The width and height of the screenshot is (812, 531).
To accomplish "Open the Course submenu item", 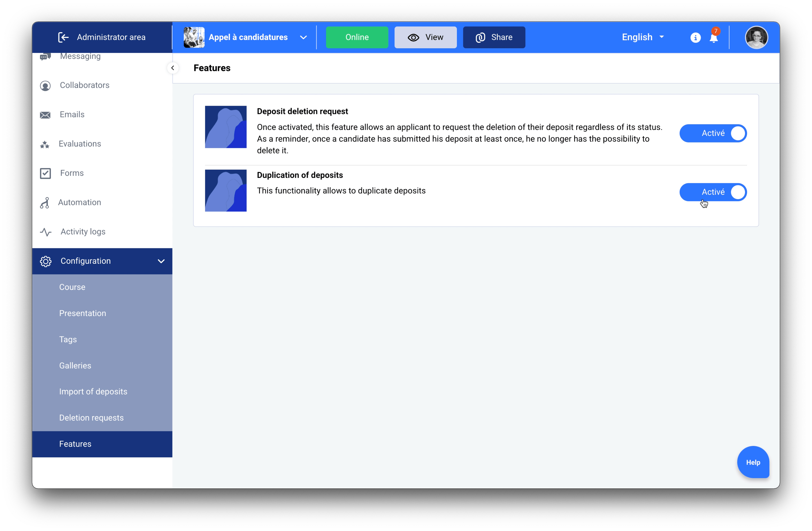I will [102, 287].
